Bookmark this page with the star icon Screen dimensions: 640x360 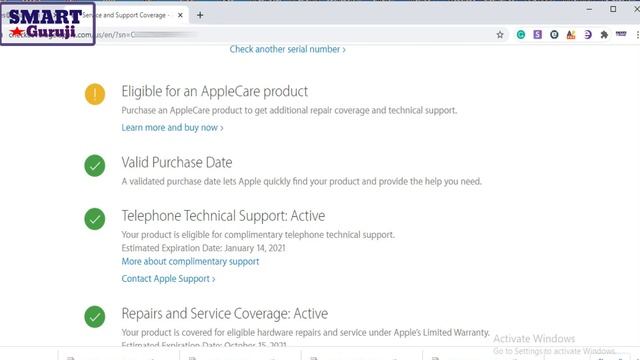click(500, 35)
